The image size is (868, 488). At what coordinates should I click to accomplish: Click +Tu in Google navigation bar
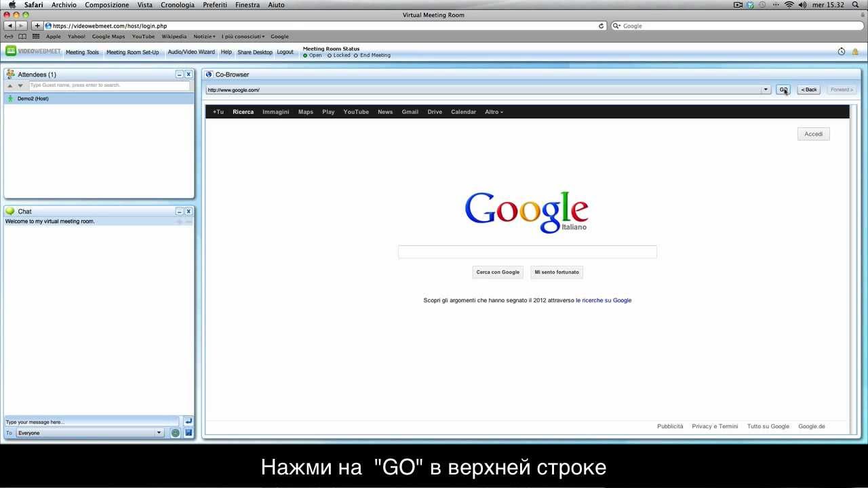point(218,112)
